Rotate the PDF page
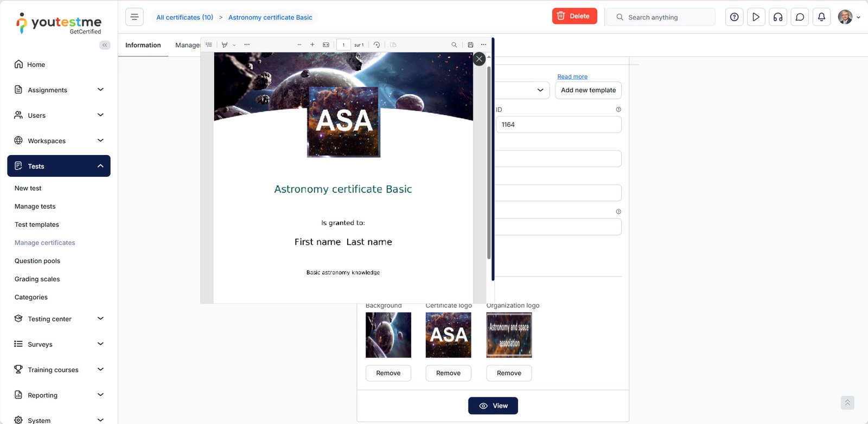 pyautogui.click(x=376, y=44)
